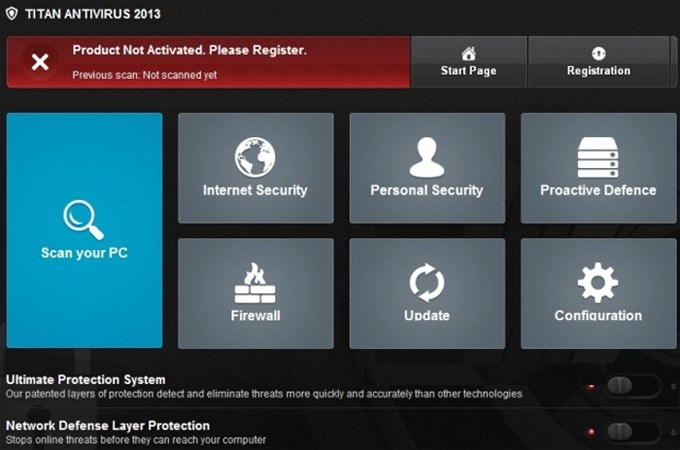Click the Scan your PC text label
680x450 pixels.
click(84, 253)
